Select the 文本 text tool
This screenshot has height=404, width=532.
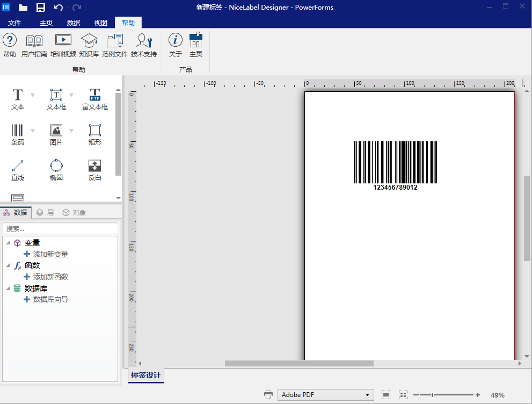18,99
